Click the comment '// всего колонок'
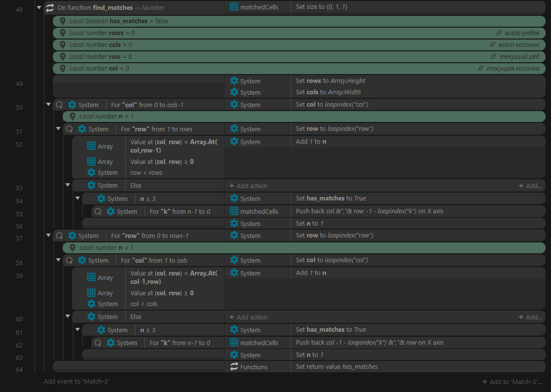 pyautogui.click(x=514, y=44)
